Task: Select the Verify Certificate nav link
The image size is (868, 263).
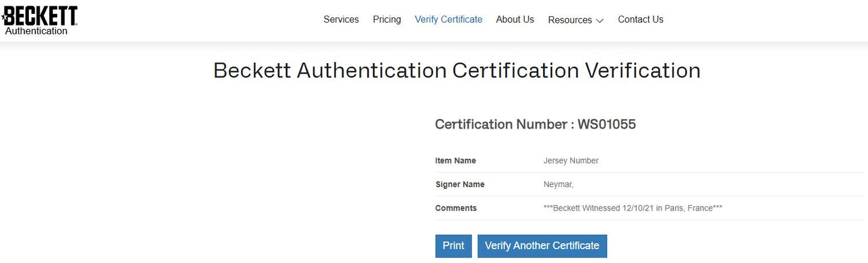Action: click(x=448, y=19)
